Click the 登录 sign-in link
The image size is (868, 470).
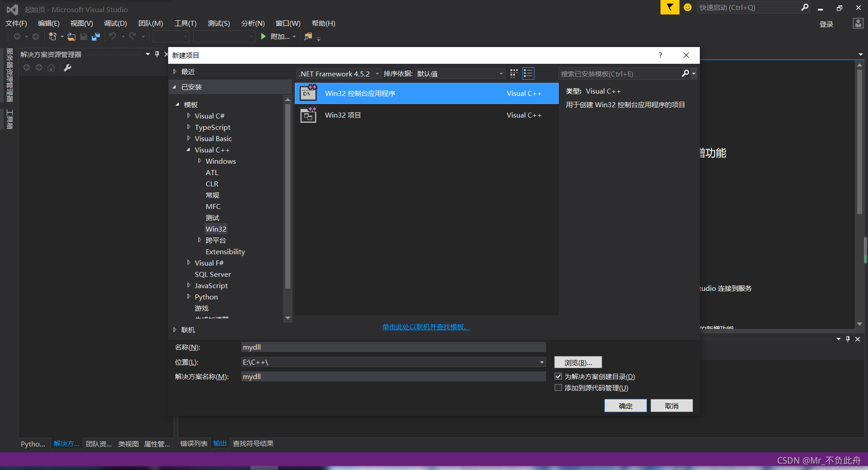click(826, 24)
